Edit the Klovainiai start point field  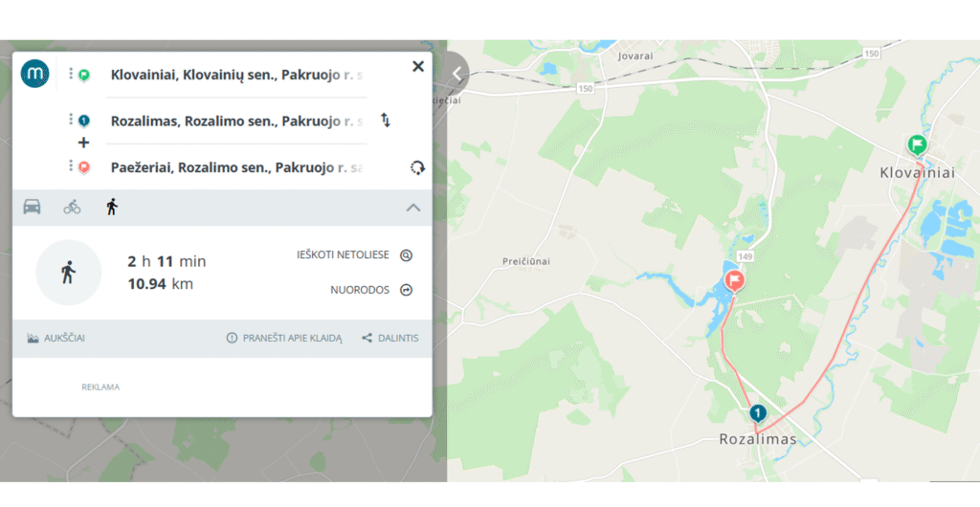[236, 75]
